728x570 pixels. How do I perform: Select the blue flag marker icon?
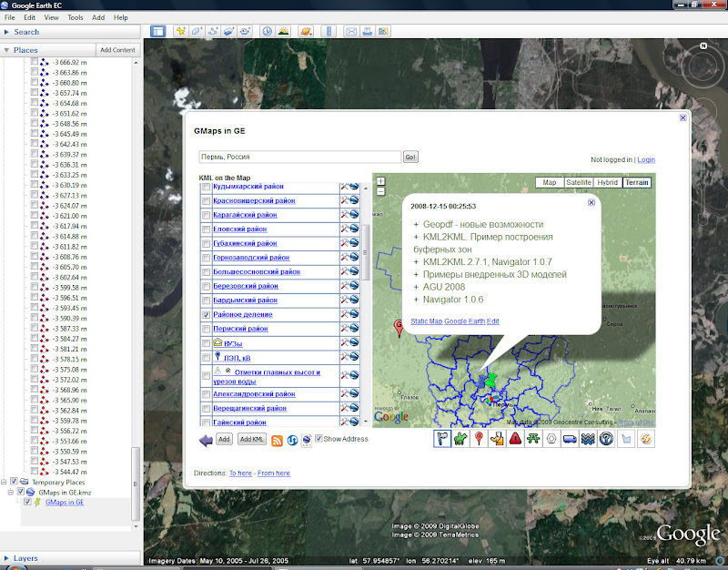(442, 439)
